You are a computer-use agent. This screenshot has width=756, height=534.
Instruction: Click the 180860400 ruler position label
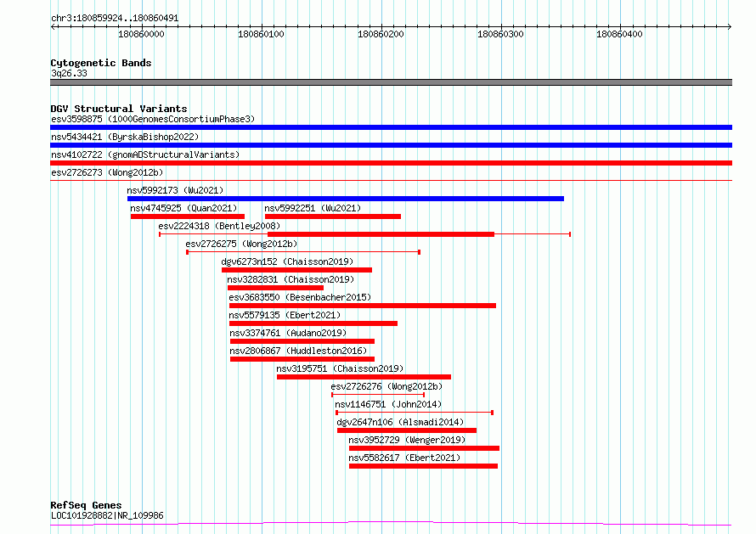(619, 34)
